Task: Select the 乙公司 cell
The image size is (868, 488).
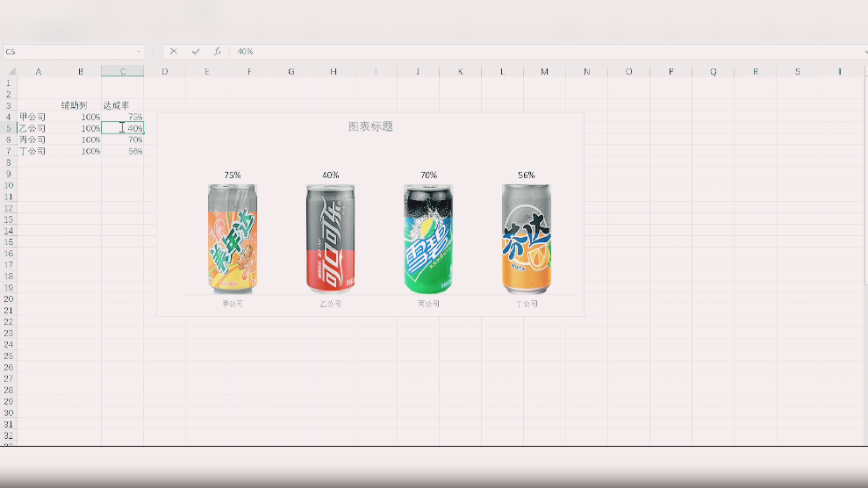Action: tap(39, 128)
